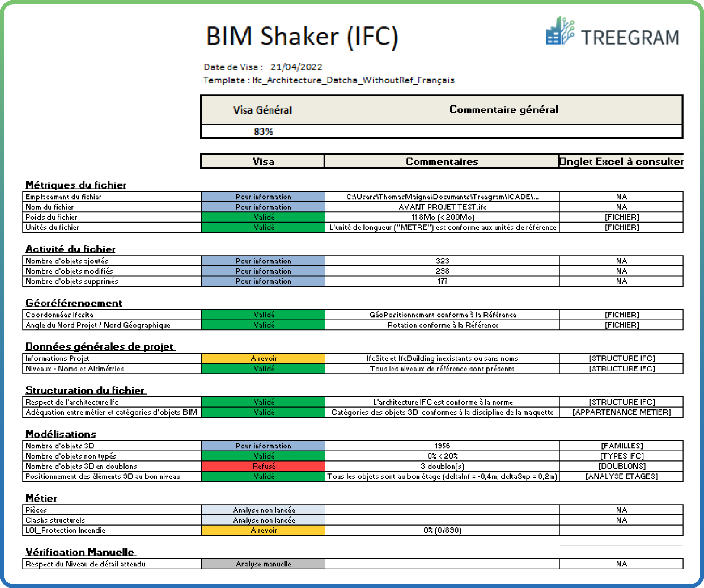Click the 'Commentaire général' header cell
The width and height of the screenshot is (704, 588).
pos(504,110)
